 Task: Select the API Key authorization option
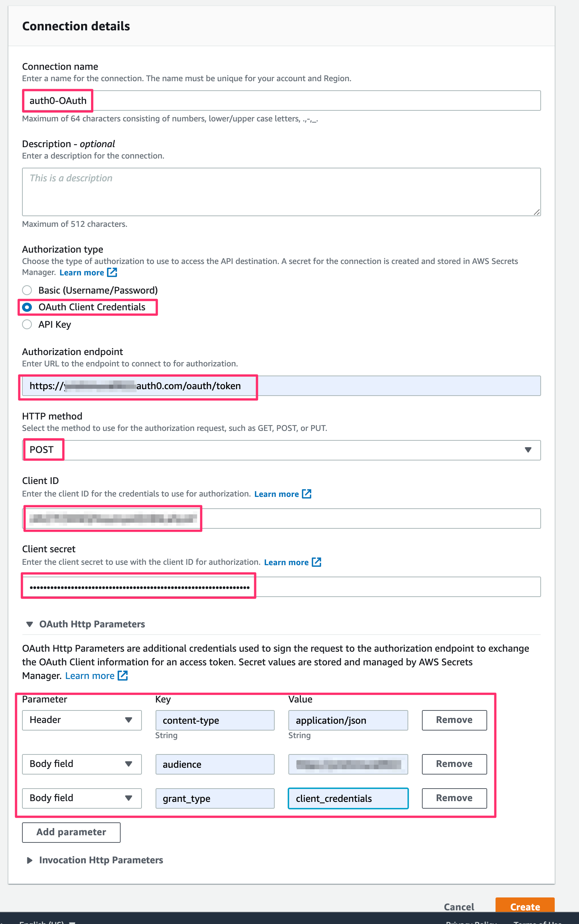tap(27, 324)
